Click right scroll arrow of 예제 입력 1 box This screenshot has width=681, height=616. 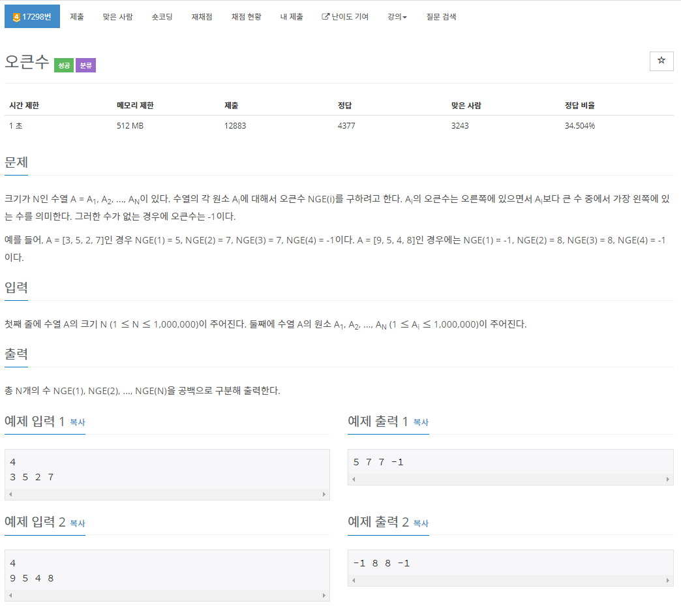[324, 495]
